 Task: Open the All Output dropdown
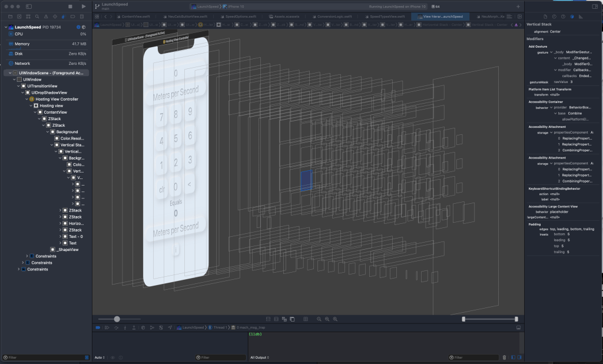[259, 357]
